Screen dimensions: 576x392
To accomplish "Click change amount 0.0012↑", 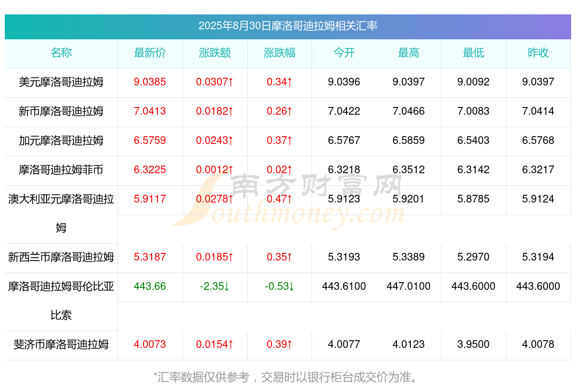I will (x=215, y=170).
